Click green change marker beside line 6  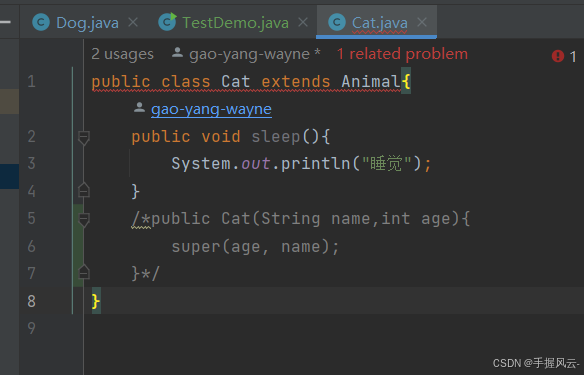(x=78, y=246)
